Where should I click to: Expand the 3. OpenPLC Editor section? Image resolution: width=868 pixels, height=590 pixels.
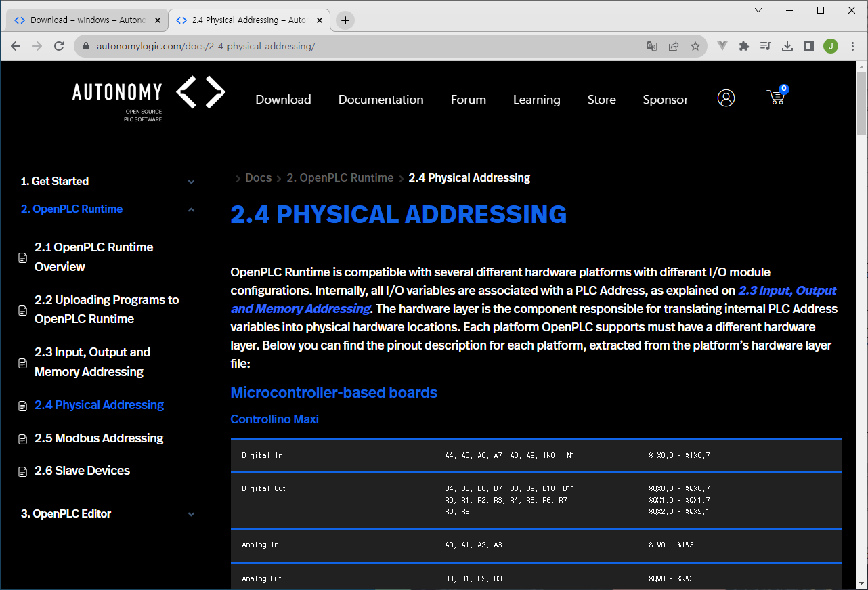pyautogui.click(x=191, y=514)
